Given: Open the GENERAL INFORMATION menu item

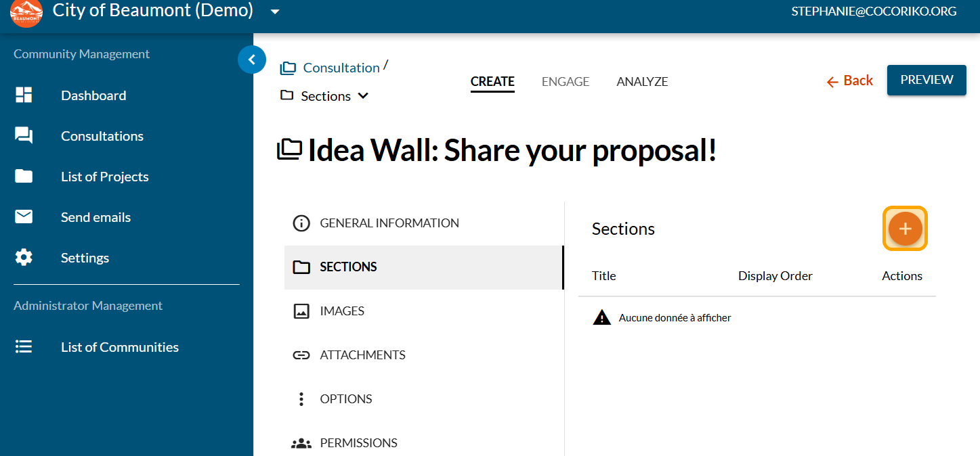Looking at the screenshot, I should click(389, 223).
